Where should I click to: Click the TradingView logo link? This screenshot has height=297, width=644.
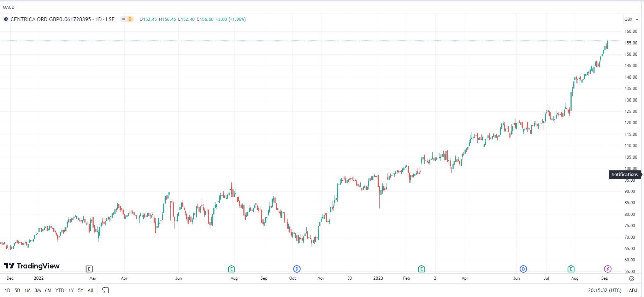click(32, 266)
